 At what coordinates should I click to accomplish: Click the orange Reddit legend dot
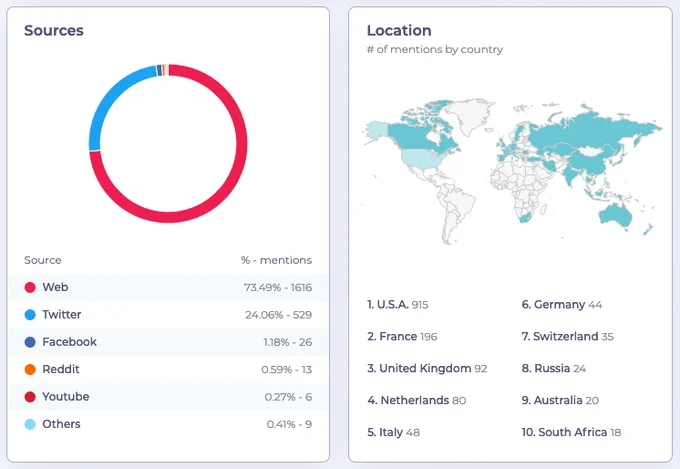(30, 369)
